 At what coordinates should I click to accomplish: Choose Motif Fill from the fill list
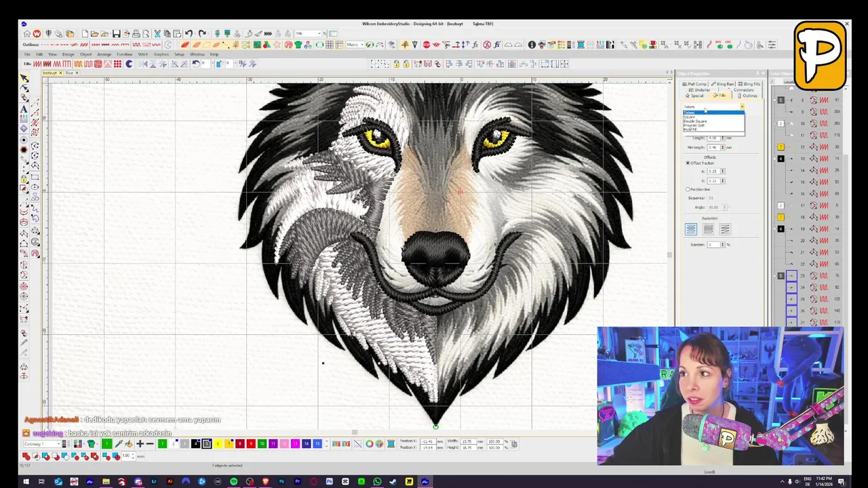(x=713, y=129)
